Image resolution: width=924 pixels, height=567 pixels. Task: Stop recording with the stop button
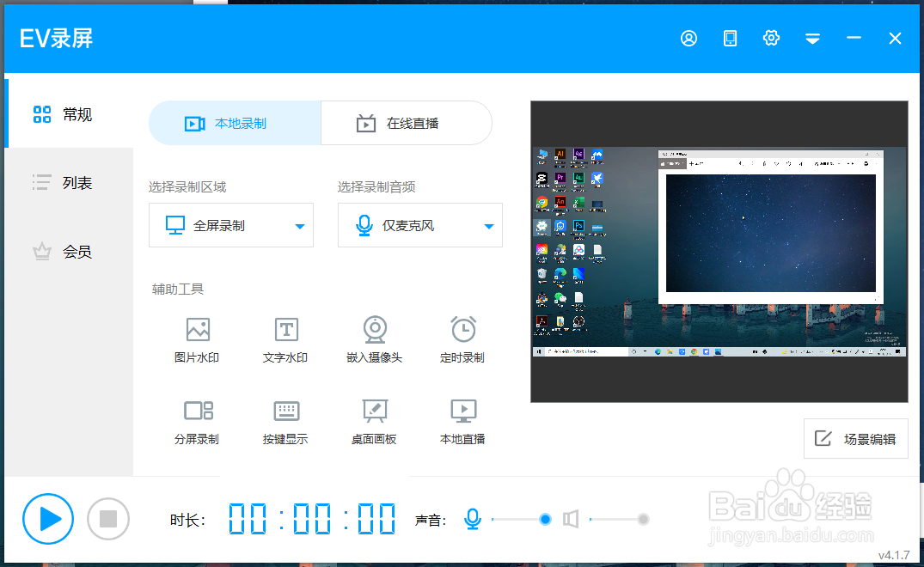coord(107,519)
